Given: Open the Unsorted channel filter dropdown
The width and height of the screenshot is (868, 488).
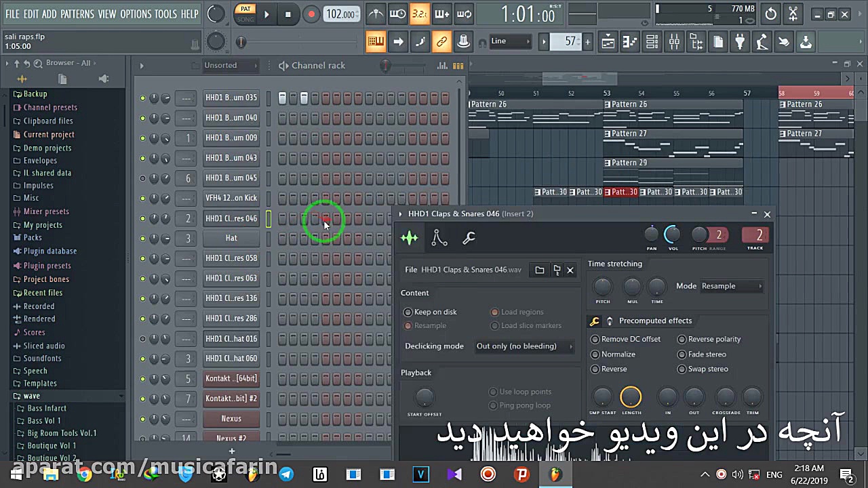Looking at the screenshot, I should pyautogui.click(x=231, y=66).
